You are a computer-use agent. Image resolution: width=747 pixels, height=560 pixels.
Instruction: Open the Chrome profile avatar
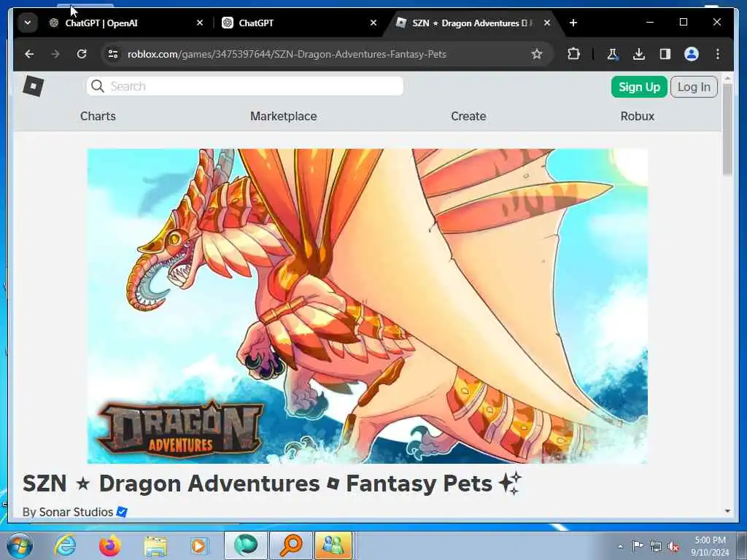692,54
